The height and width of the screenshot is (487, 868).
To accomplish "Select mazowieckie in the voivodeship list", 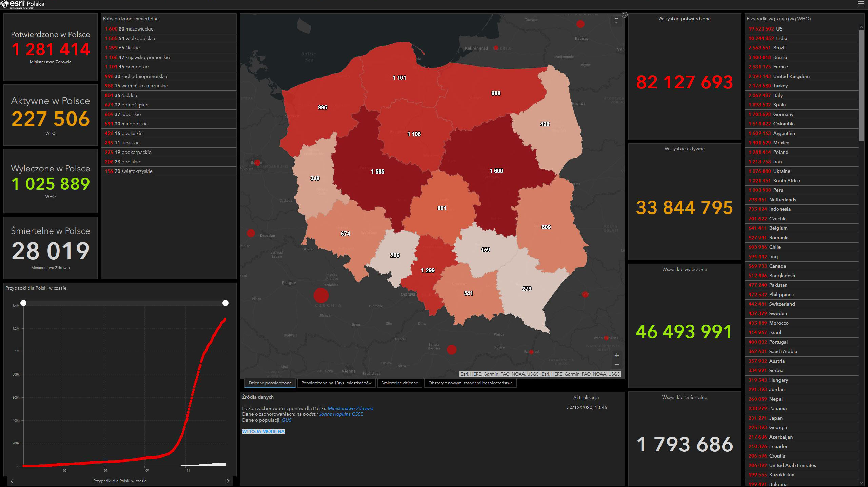I will coord(136,29).
